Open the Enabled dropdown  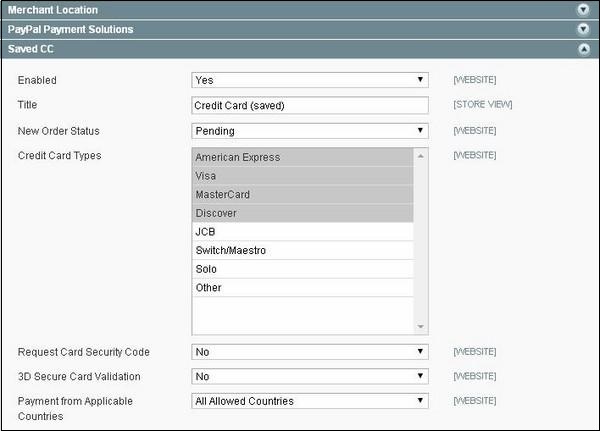pos(309,79)
